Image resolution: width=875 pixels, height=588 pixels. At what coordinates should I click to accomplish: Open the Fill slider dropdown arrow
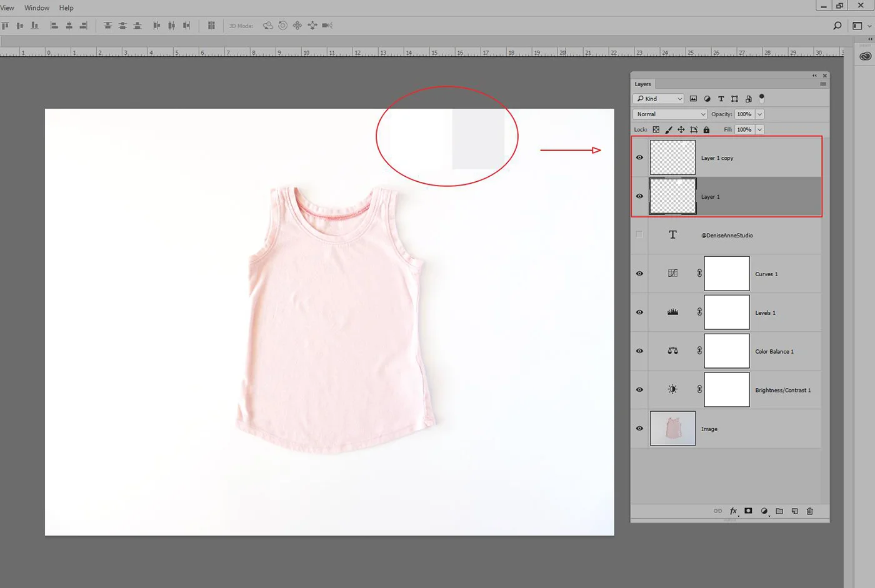(760, 129)
